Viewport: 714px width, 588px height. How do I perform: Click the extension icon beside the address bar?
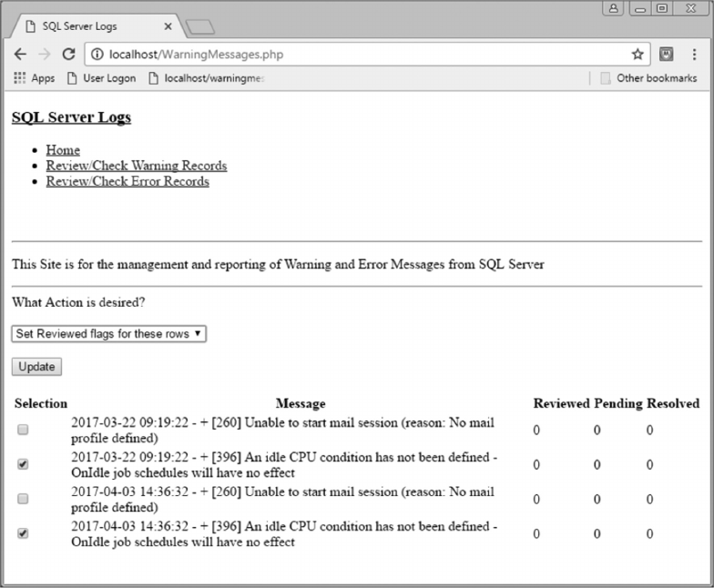tap(667, 55)
